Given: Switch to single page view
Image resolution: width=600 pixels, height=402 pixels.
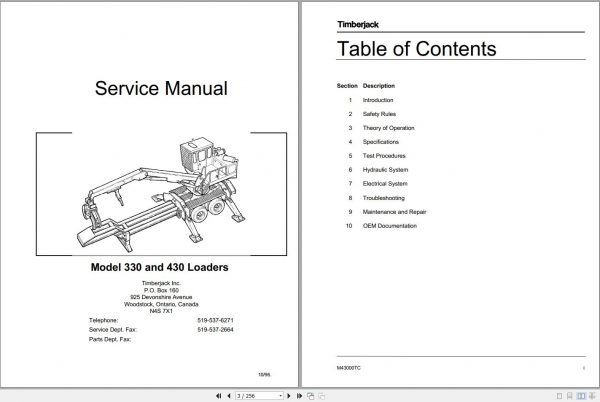Looking at the screenshot, I should pyautogui.click(x=559, y=396).
